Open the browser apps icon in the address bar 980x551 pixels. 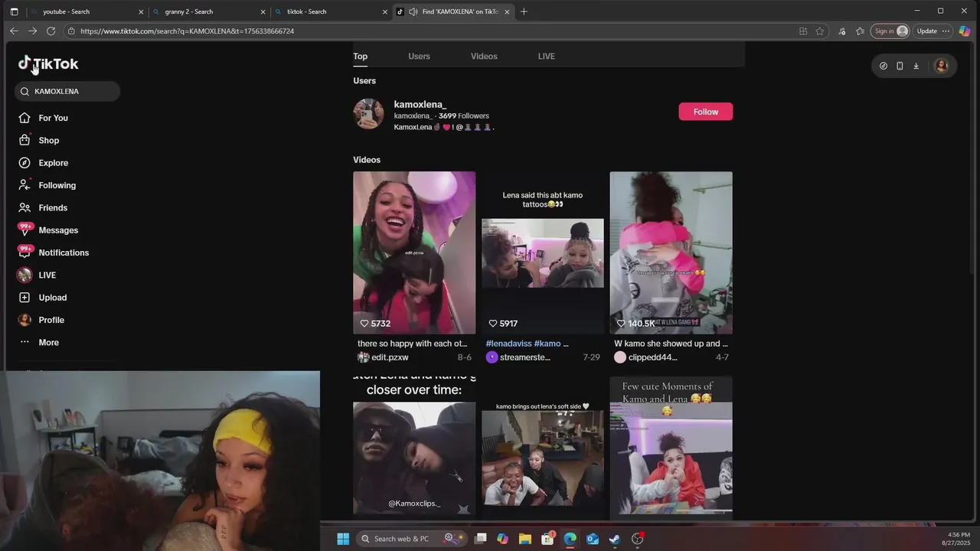(803, 31)
